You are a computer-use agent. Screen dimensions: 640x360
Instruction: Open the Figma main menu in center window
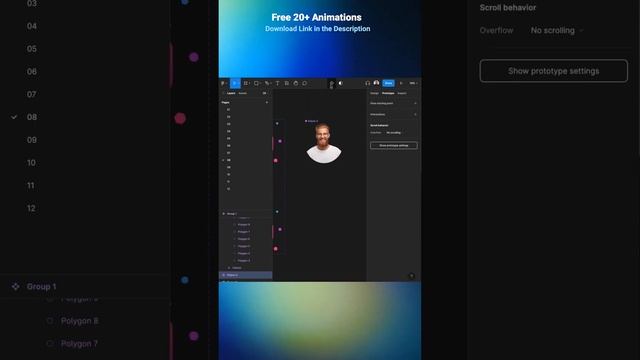[223, 83]
